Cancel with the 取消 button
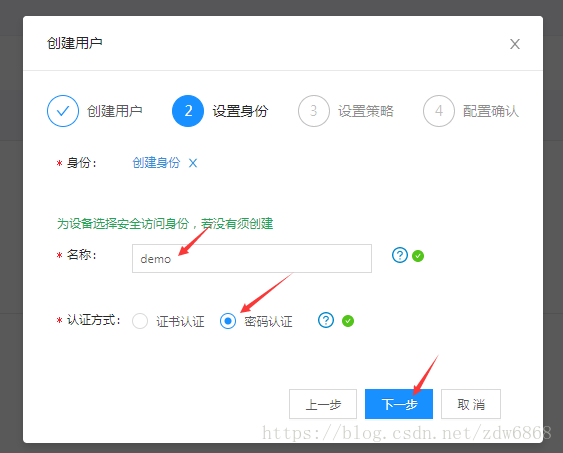Screen dimensions: 563x453 pyautogui.click(x=471, y=404)
